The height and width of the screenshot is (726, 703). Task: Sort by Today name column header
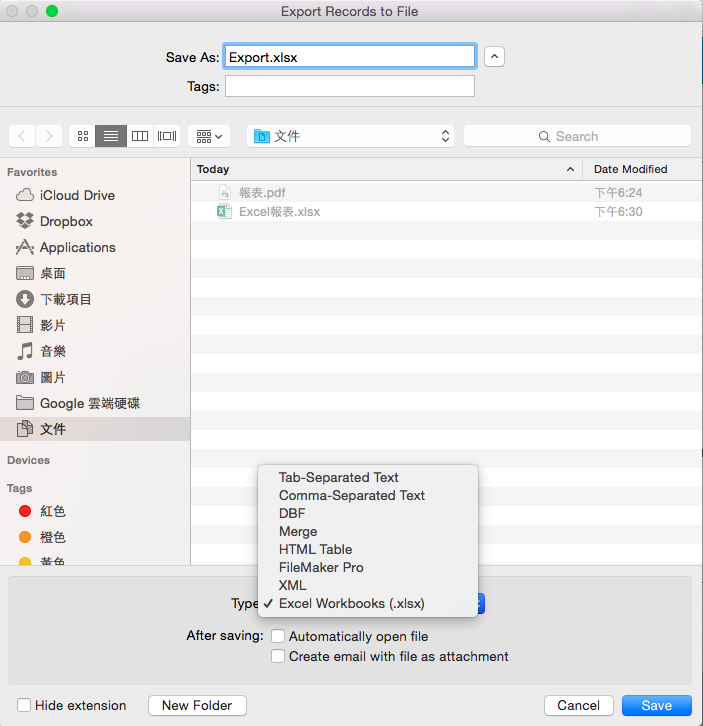pyautogui.click(x=386, y=169)
